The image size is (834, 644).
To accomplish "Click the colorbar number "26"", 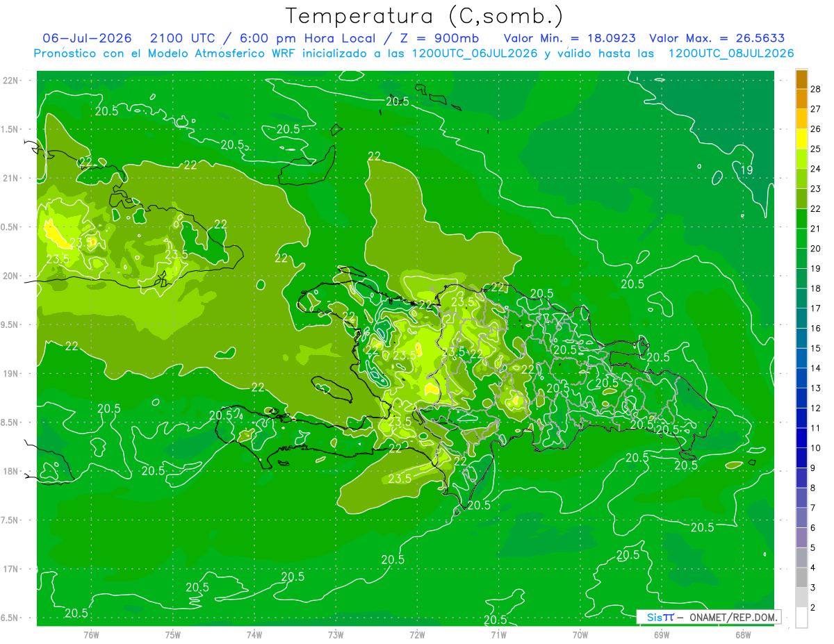I will (816, 129).
